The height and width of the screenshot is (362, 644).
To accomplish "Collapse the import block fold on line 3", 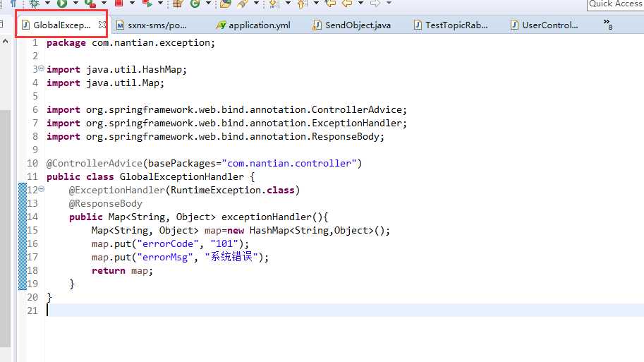I will (41, 68).
